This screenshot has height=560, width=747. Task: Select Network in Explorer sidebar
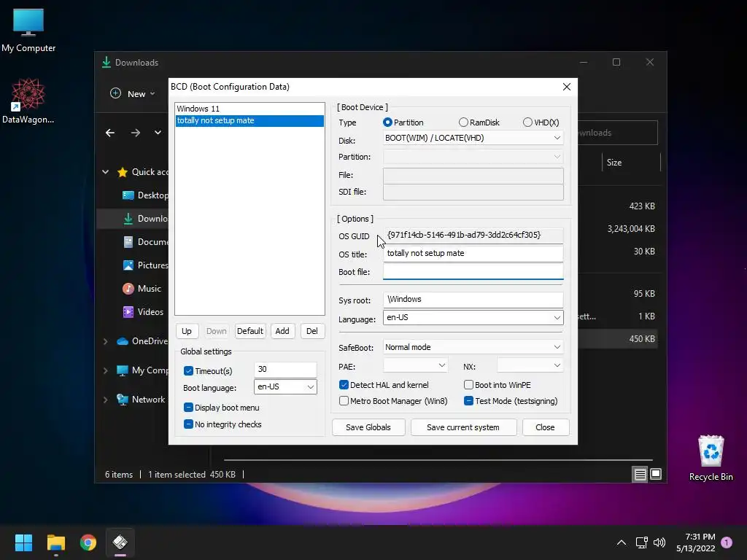pyautogui.click(x=141, y=400)
